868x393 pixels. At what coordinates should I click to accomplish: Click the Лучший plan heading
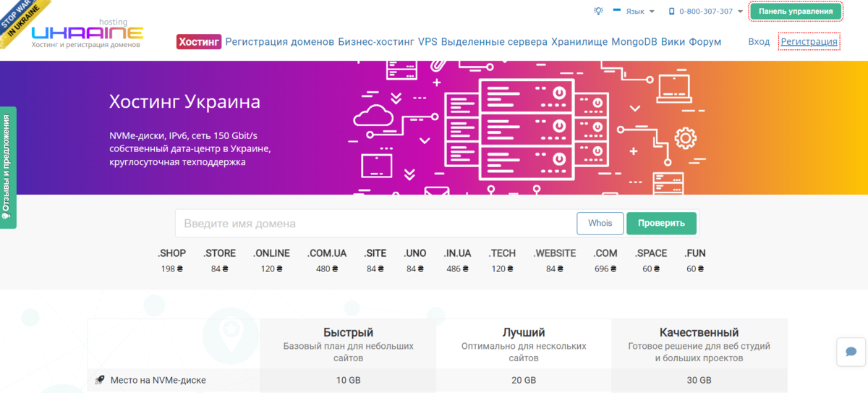pos(524,333)
